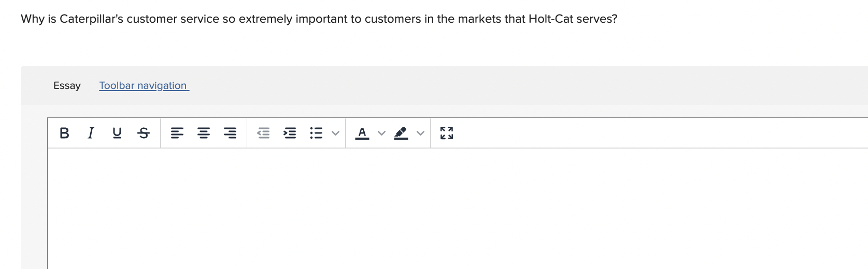868x269 pixels.
Task: Align text to the left
Action: pyautogui.click(x=177, y=133)
